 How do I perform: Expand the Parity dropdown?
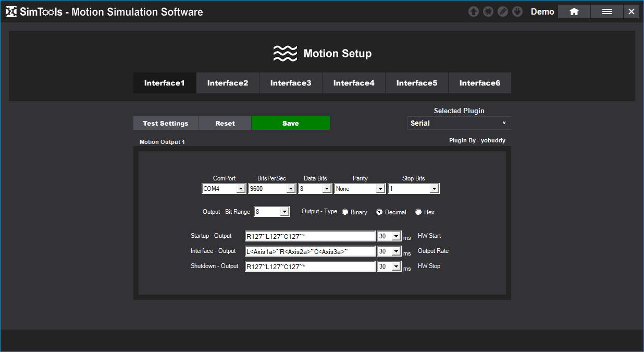coord(360,189)
